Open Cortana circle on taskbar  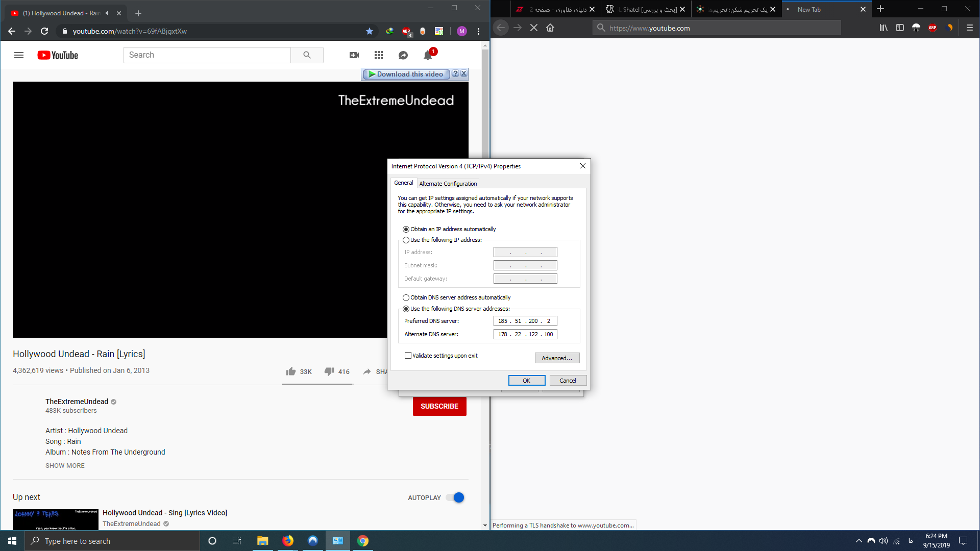212,541
